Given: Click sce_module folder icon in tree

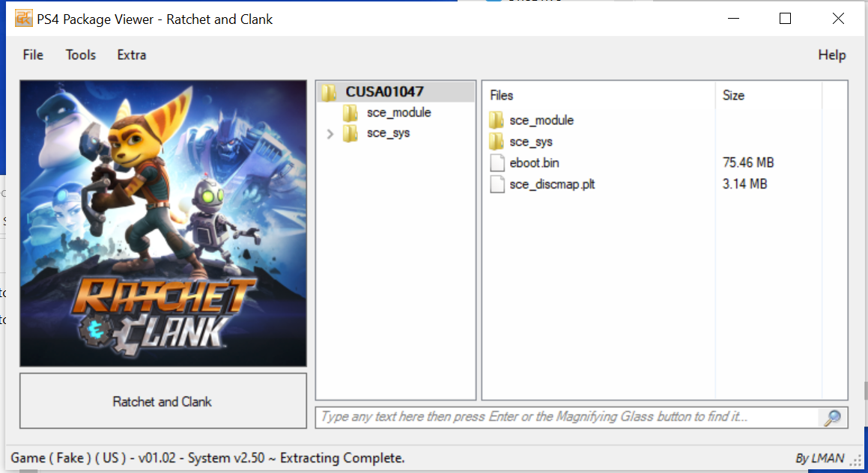Looking at the screenshot, I should pyautogui.click(x=350, y=114).
